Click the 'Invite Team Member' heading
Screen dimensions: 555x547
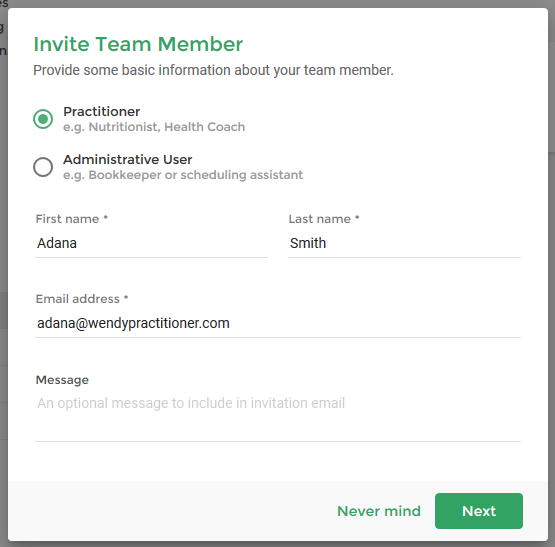(x=138, y=44)
